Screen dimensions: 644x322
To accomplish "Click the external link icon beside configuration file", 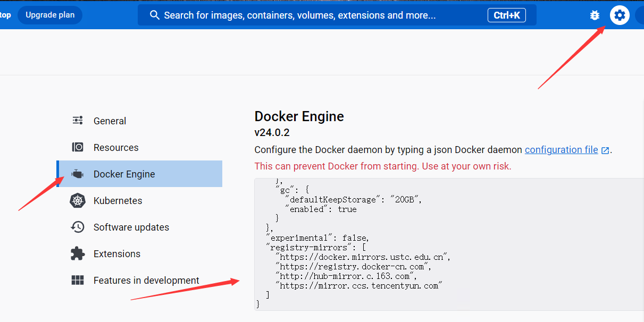I will (605, 150).
